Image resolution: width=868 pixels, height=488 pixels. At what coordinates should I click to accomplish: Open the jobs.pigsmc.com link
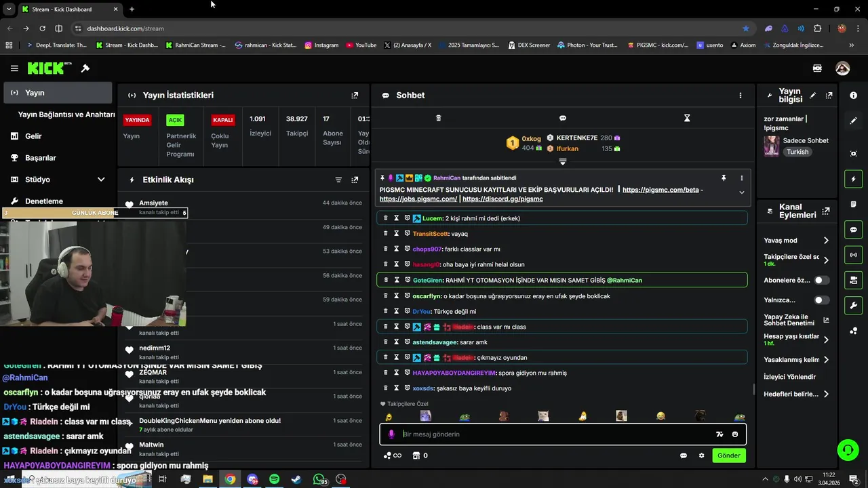tap(418, 199)
